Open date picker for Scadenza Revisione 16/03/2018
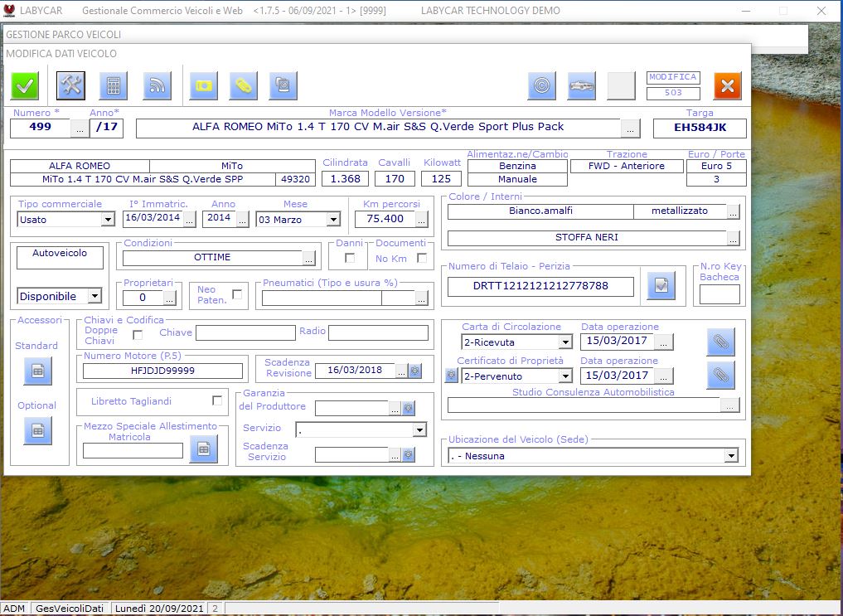Viewport: 843px width, 616px height. click(402, 371)
